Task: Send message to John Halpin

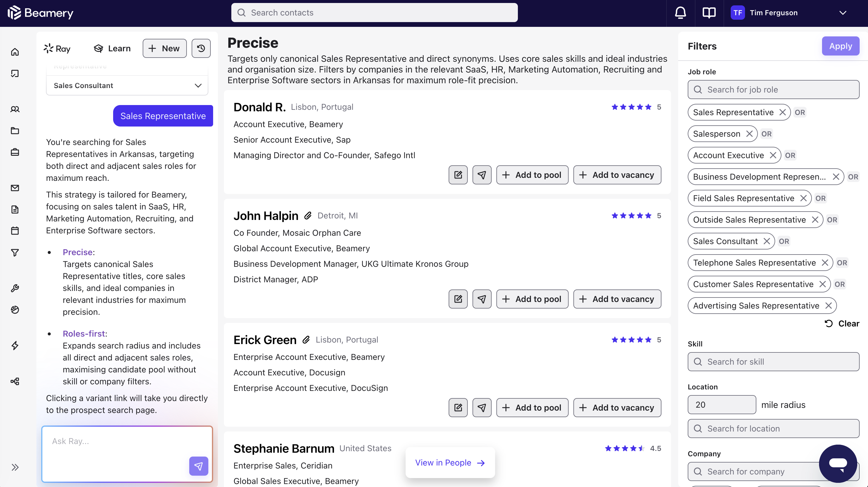Action: [x=482, y=299]
